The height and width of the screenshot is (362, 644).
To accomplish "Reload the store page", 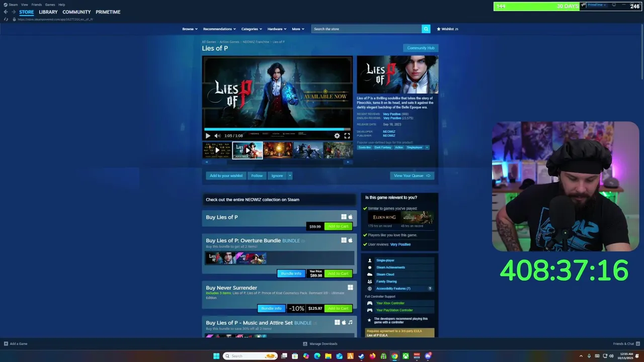I will (x=6, y=19).
